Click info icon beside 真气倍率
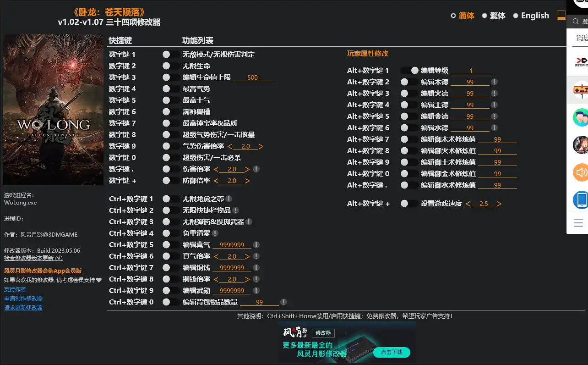 coord(256,256)
